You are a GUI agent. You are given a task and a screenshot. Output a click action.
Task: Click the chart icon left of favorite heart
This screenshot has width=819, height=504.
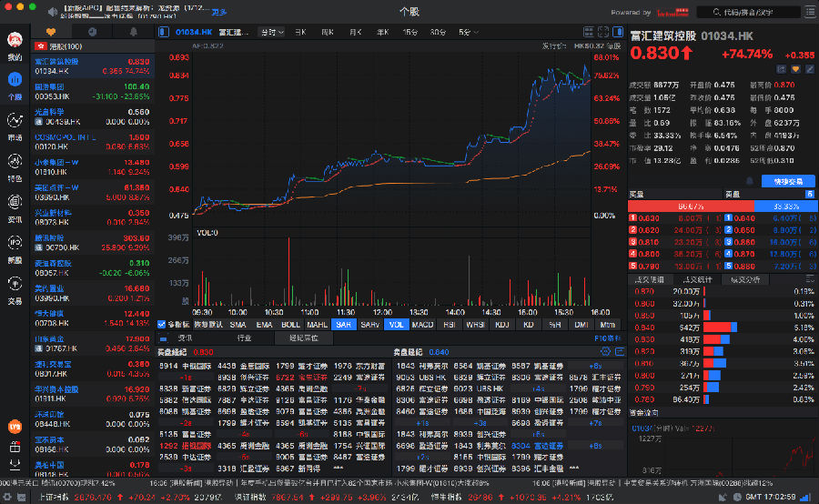coord(782,69)
